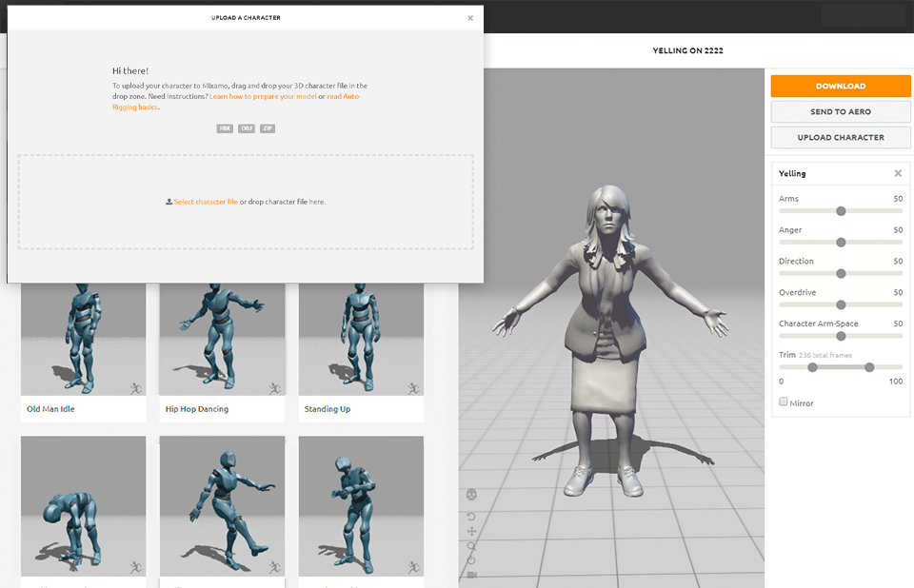Screen dimensions: 914x588
Task: Click the upload icon in the drop zone
Action: 170,200
